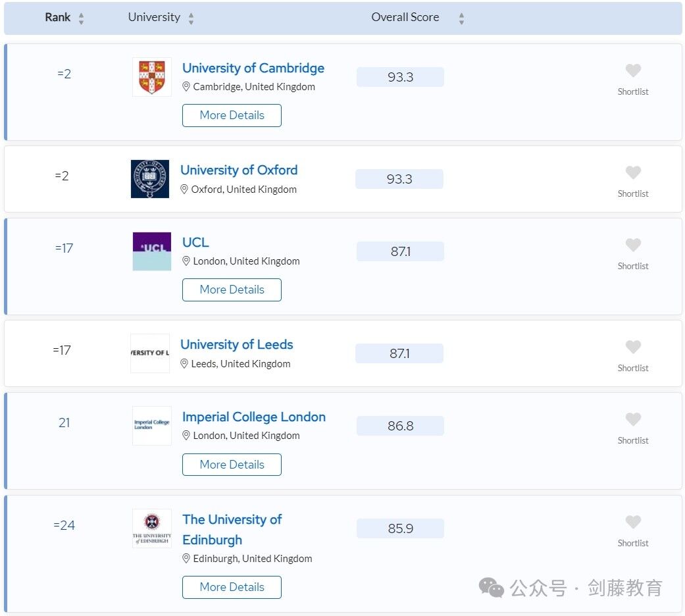
Task: Select Leeds' 87.1 overall score
Action: click(x=399, y=353)
